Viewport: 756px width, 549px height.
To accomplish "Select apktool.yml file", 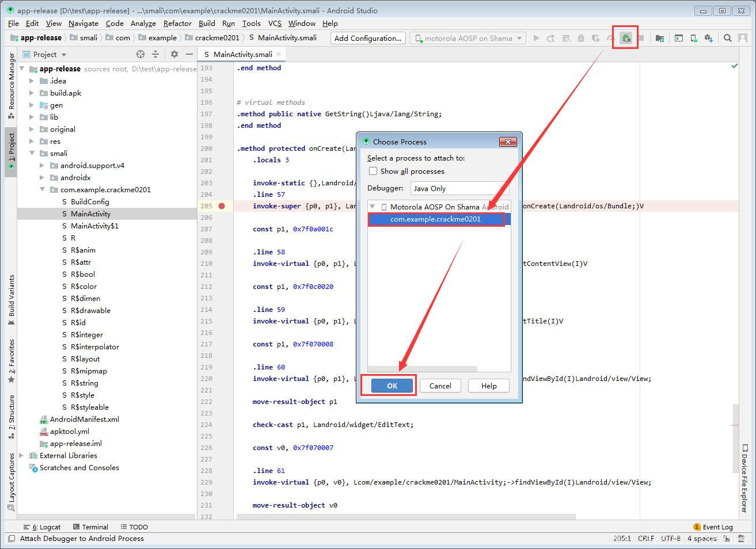I will pyautogui.click(x=69, y=432).
